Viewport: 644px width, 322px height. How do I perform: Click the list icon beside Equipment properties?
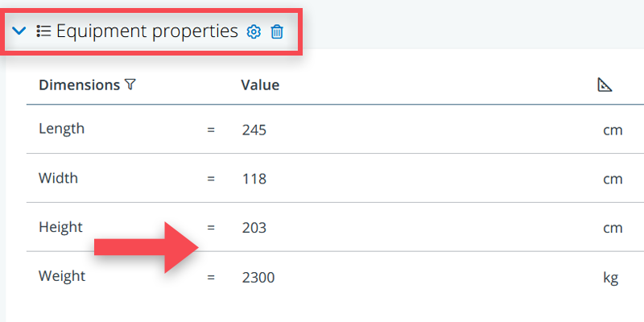tap(43, 32)
